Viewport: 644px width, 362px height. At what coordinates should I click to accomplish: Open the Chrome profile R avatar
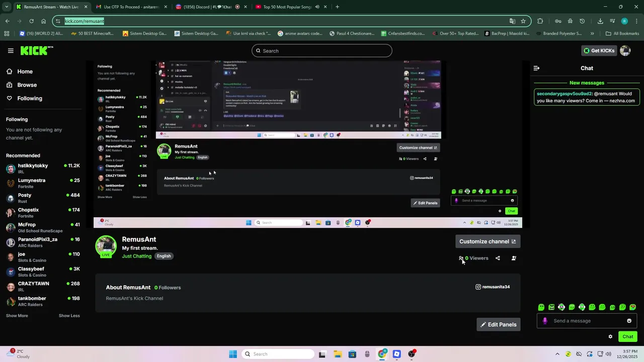pyautogui.click(x=624, y=21)
